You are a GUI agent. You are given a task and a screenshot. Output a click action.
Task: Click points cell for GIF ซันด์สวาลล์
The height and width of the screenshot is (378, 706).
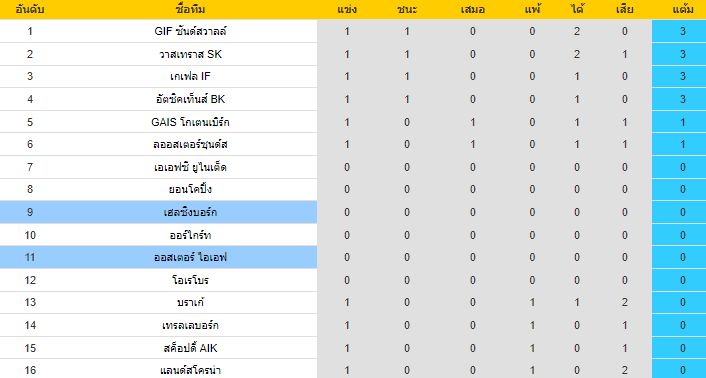point(679,31)
